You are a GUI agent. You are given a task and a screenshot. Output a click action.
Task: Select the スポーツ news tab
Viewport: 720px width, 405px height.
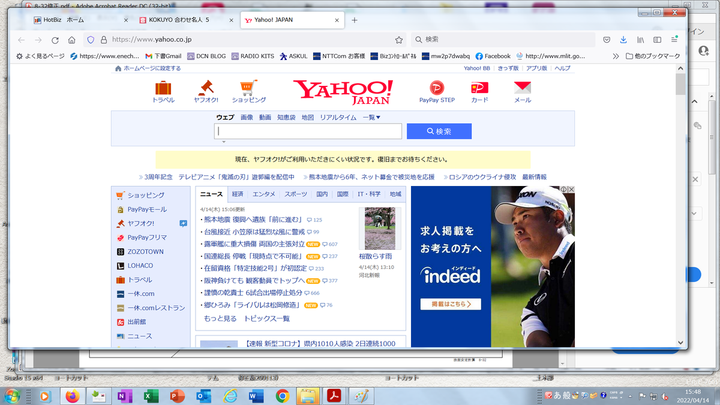point(295,193)
